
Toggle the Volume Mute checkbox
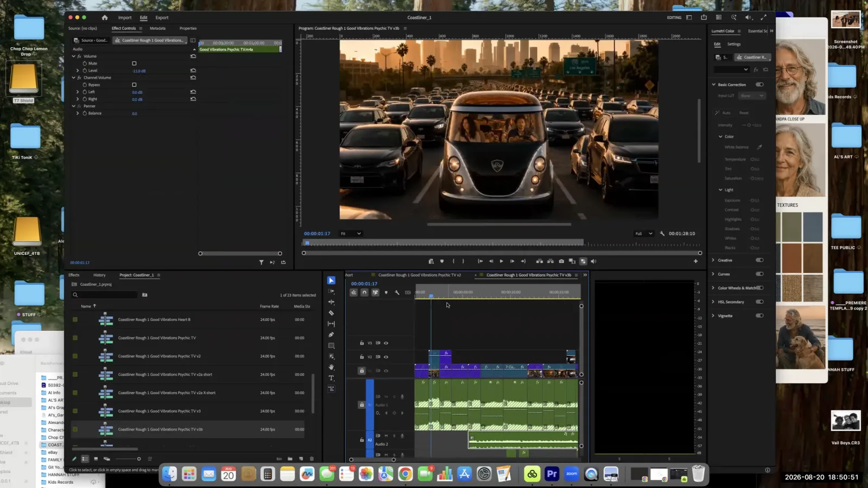[134, 63]
